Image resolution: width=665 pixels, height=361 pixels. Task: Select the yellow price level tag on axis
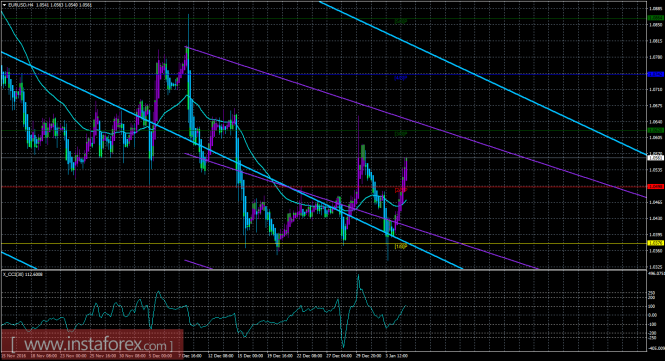click(656, 243)
